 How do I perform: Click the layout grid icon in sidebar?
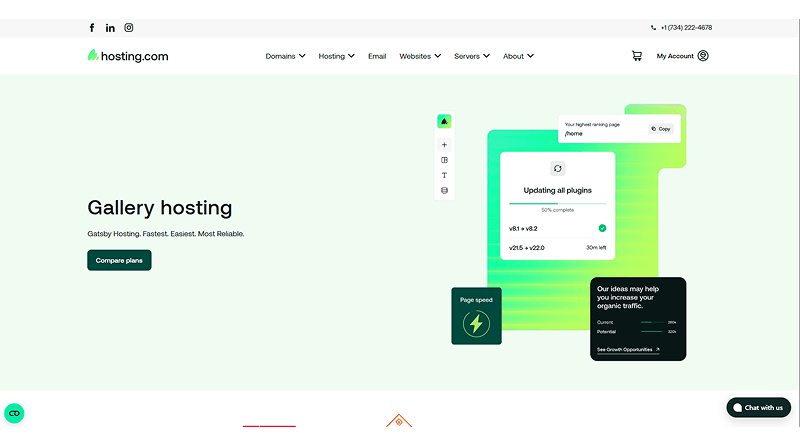[x=444, y=160]
